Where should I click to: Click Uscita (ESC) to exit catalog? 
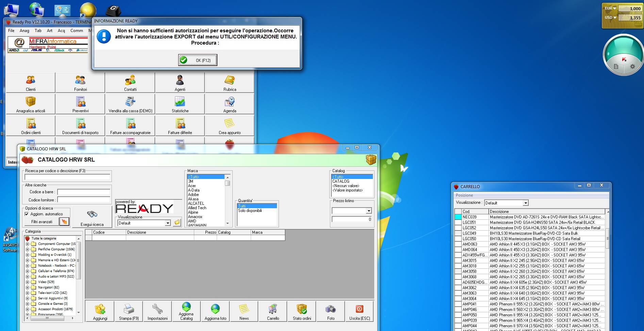[360, 312]
